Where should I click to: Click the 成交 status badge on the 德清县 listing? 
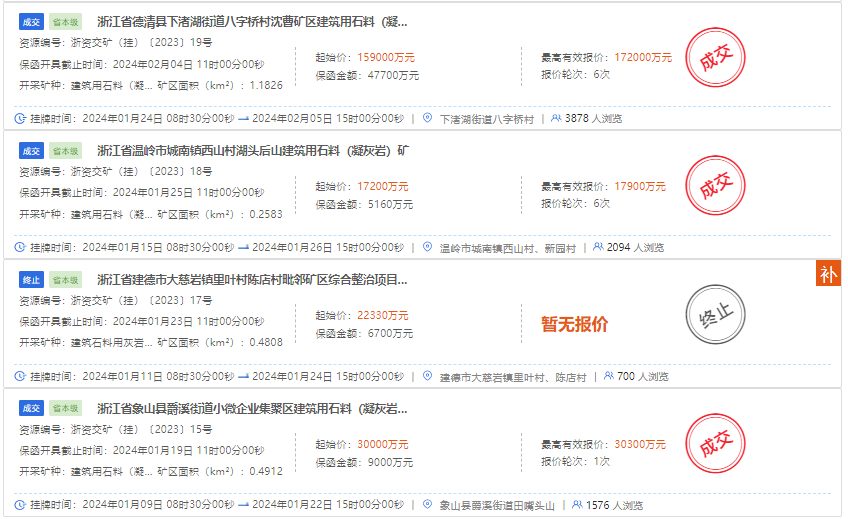pyautogui.click(x=31, y=22)
